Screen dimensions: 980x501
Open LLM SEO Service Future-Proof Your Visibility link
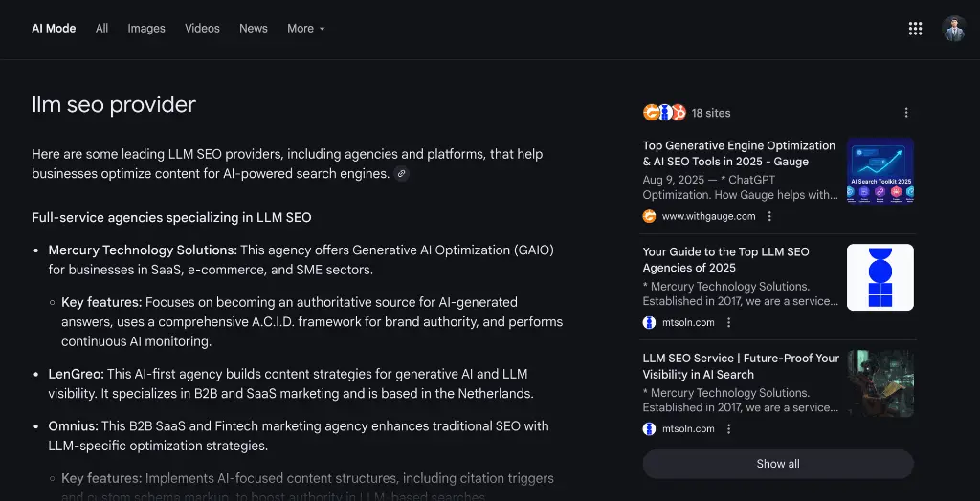coord(741,366)
